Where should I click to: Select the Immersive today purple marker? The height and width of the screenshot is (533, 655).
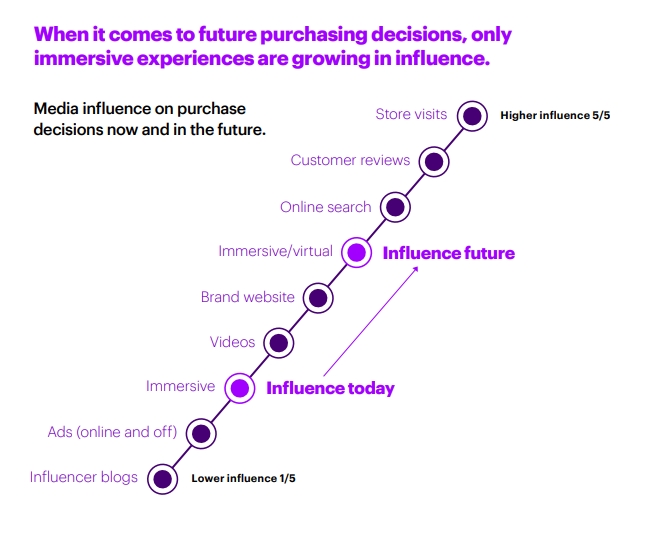tap(240, 388)
